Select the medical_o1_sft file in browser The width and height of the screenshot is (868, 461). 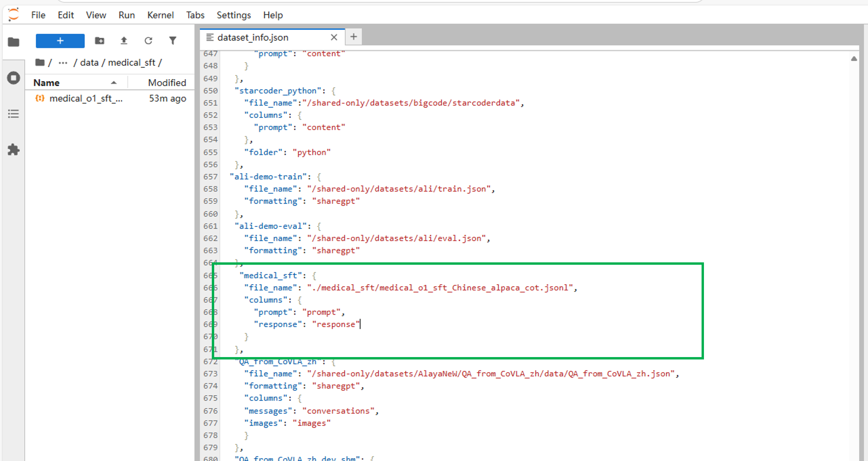(86, 98)
